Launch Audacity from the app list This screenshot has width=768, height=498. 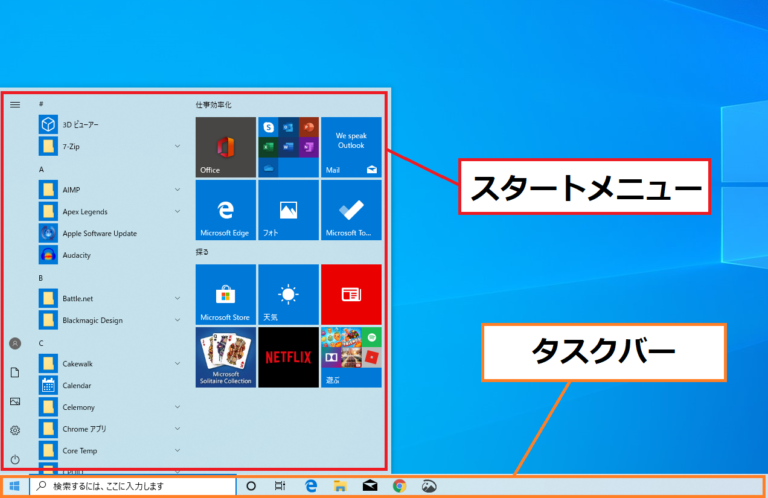point(110,255)
